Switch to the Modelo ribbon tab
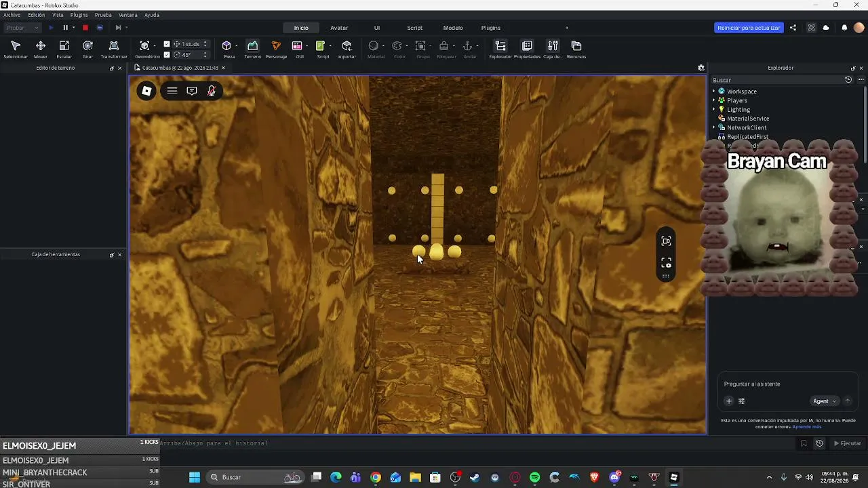This screenshot has width=868, height=488. point(453,28)
